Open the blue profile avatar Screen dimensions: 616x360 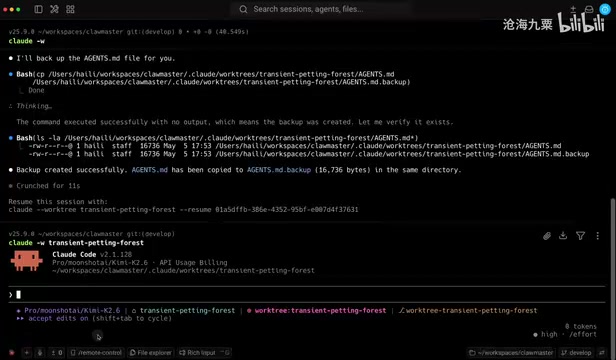605,9
